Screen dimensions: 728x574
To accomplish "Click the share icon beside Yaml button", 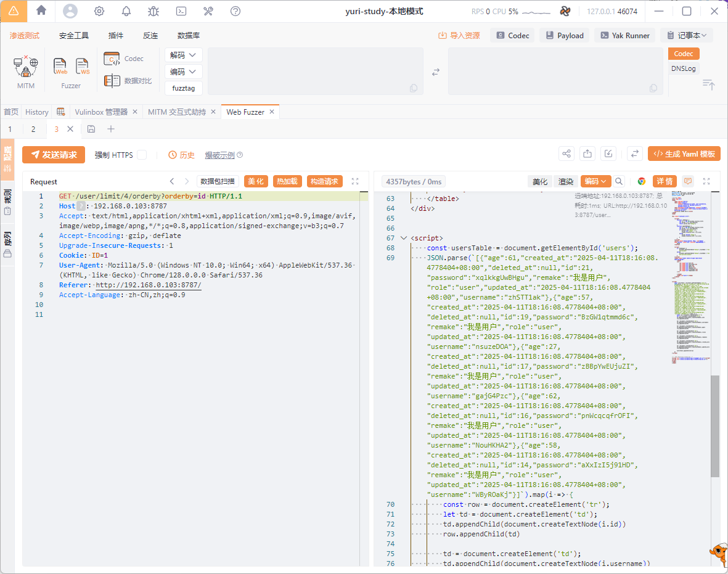I will pyautogui.click(x=566, y=154).
